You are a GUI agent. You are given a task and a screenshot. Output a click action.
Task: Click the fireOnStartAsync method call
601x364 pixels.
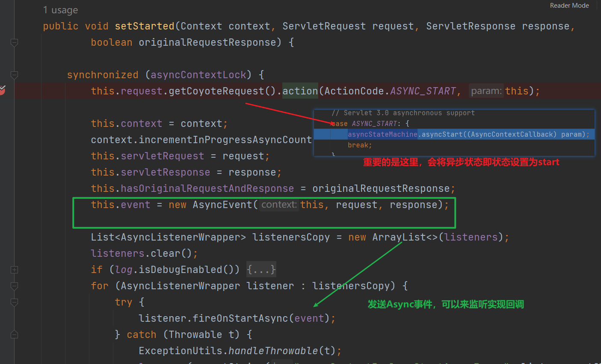coord(240,318)
